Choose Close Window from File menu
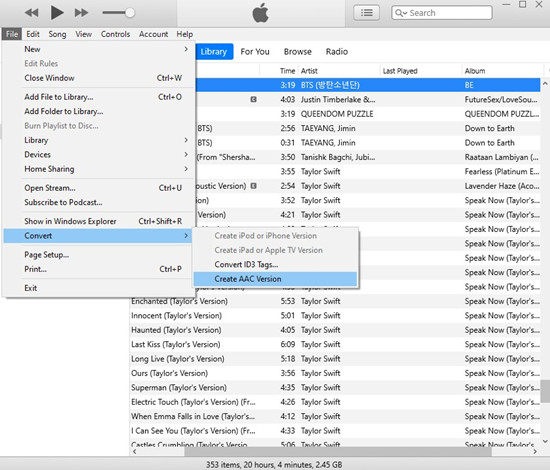The width and height of the screenshot is (550, 470). (x=98, y=78)
